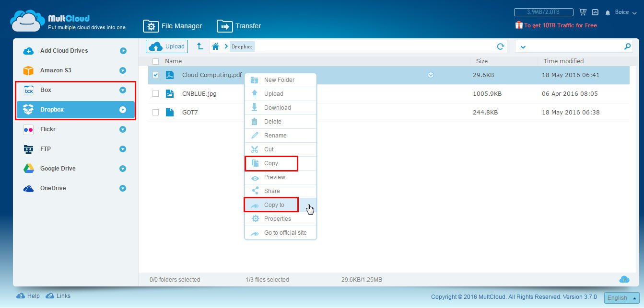Expand the Flickr dropdown arrow
This screenshot has height=308, width=644.
[123, 129]
